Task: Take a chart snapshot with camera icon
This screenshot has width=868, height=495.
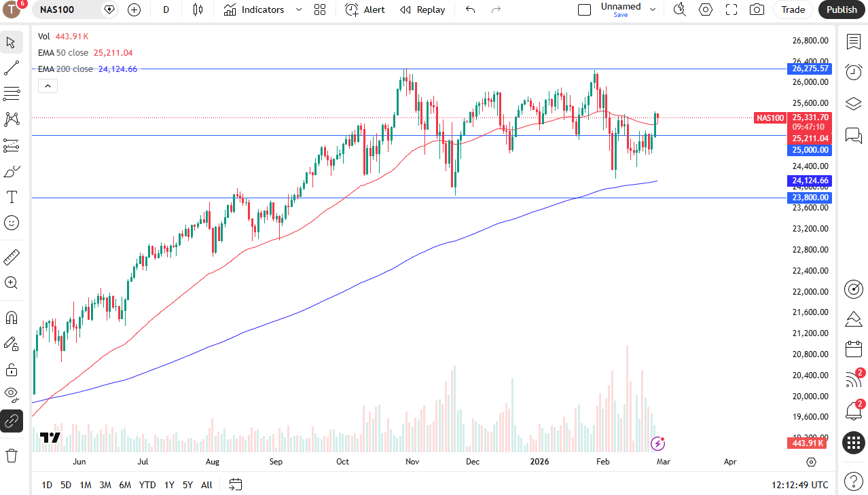Action: 757,10
